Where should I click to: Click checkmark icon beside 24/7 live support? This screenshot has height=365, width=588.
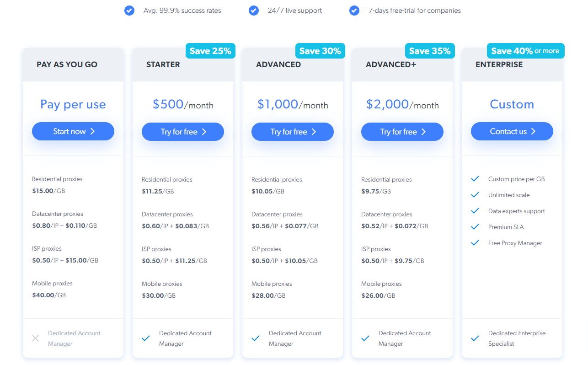coord(254,11)
